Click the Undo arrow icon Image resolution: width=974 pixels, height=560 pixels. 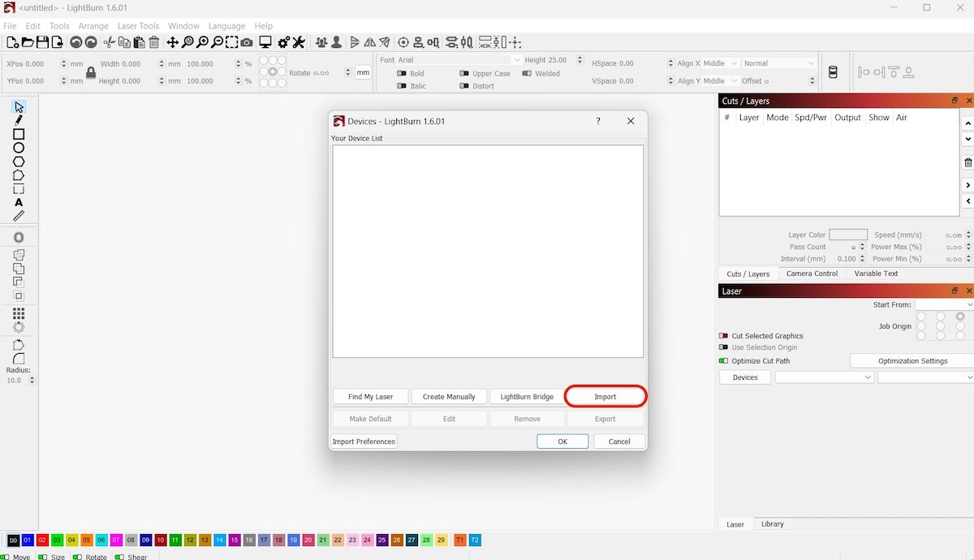pyautogui.click(x=75, y=42)
